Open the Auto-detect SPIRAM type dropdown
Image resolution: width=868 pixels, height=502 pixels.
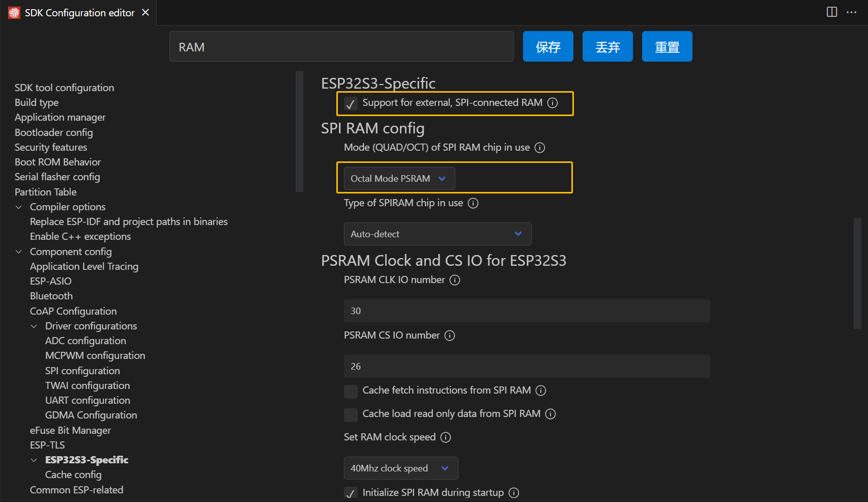(438, 234)
